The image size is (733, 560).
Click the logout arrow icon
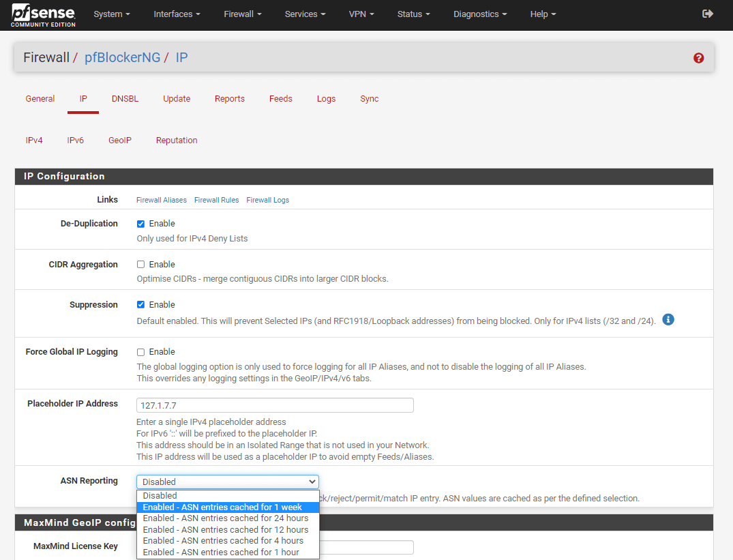coord(708,14)
